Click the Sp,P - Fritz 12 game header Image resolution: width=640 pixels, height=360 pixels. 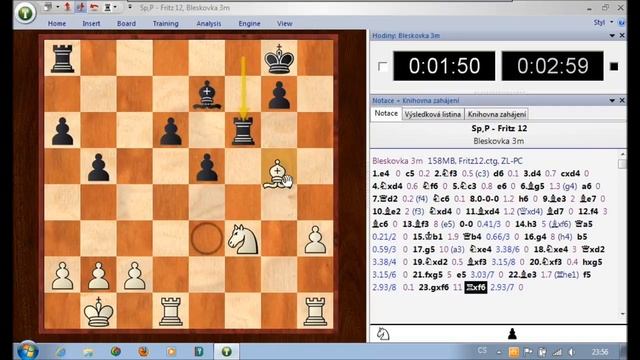(x=499, y=128)
